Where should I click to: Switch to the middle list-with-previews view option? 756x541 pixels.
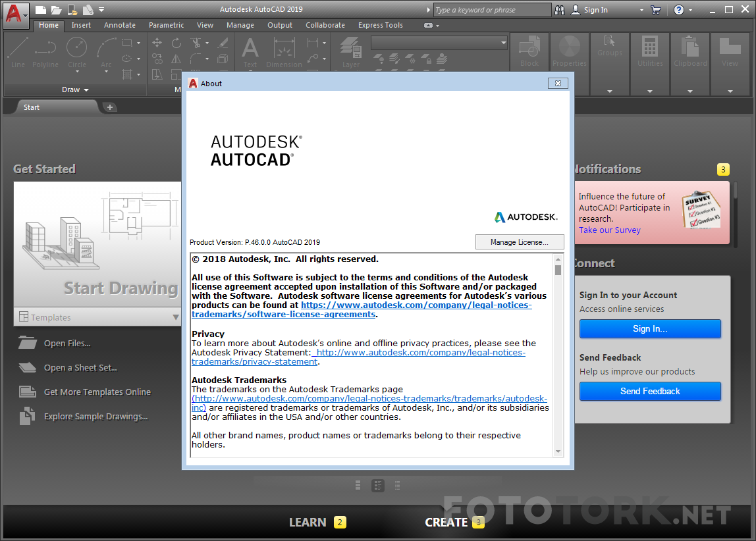378,486
